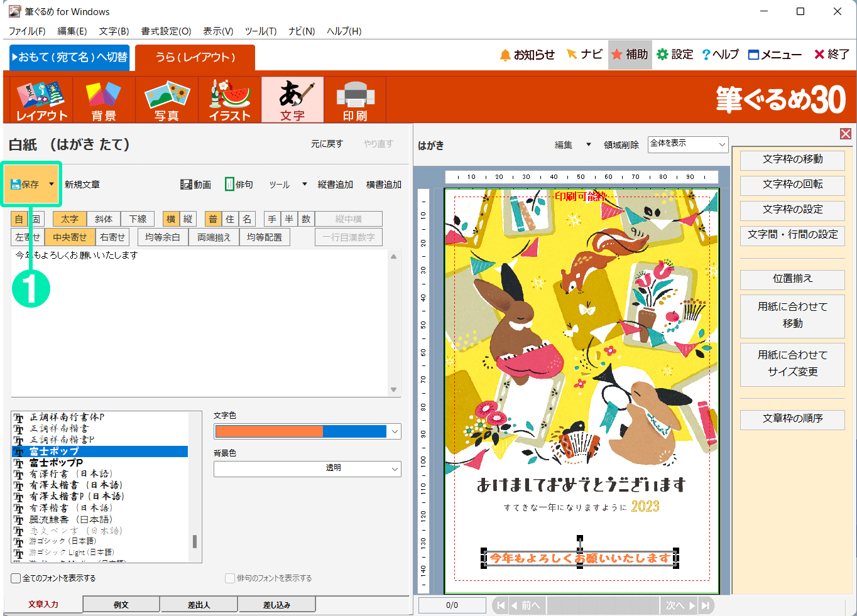The width and height of the screenshot is (857, 616).
Task: Toggle 中央寄せ center alignment
Action: [x=70, y=237]
